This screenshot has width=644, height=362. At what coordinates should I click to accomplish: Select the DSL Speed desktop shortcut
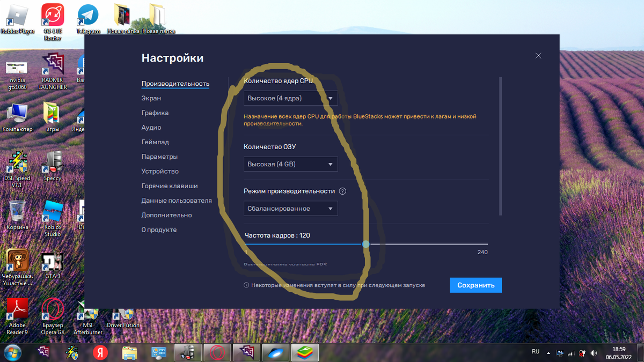[x=17, y=169]
